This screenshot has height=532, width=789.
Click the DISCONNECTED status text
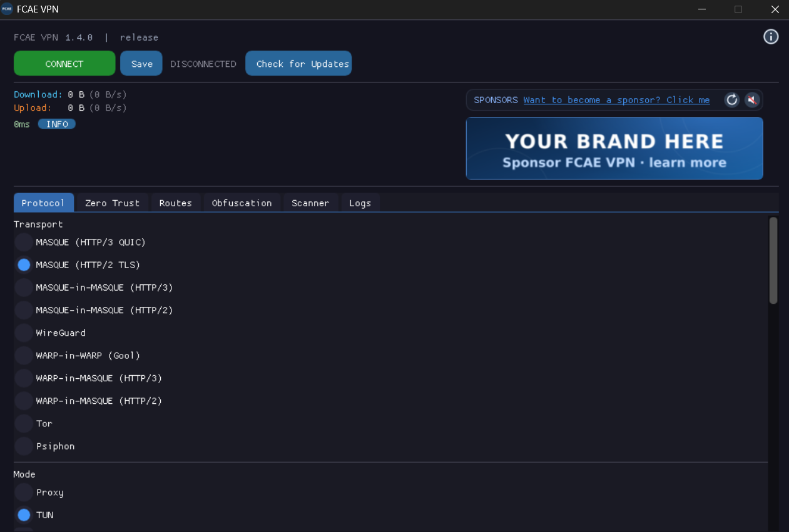(x=203, y=64)
